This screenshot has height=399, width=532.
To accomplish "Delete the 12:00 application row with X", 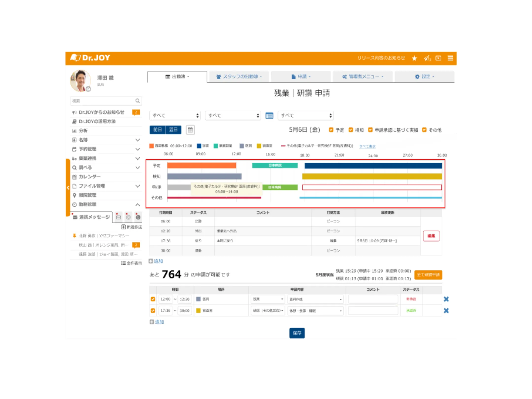I will point(446,299).
